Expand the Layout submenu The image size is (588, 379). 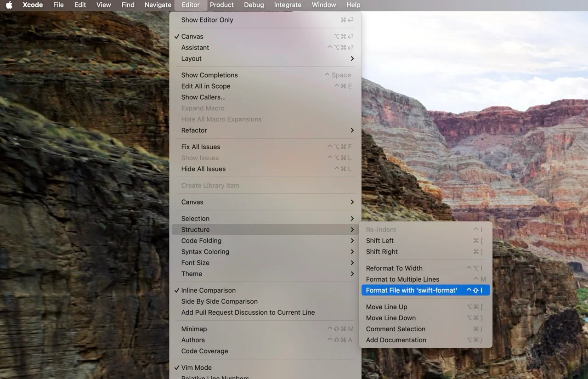pyautogui.click(x=191, y=58)
